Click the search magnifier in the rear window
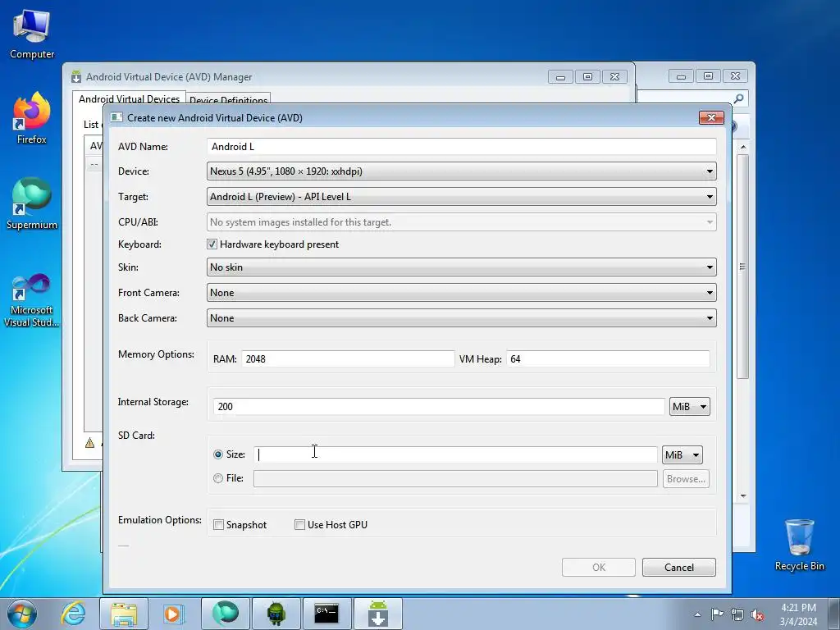This screenshot has height=630, width=840. [739, 98]
